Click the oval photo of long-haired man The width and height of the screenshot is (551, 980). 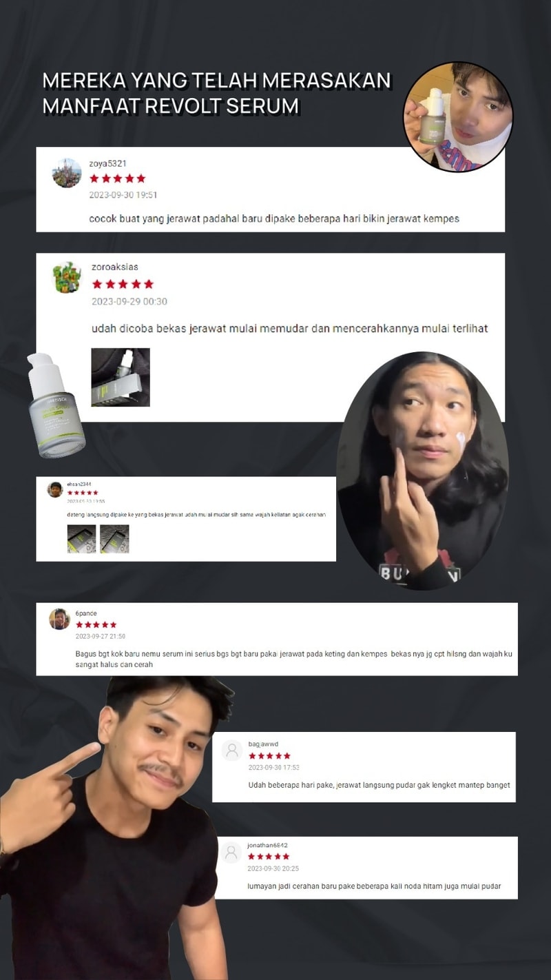422,471
